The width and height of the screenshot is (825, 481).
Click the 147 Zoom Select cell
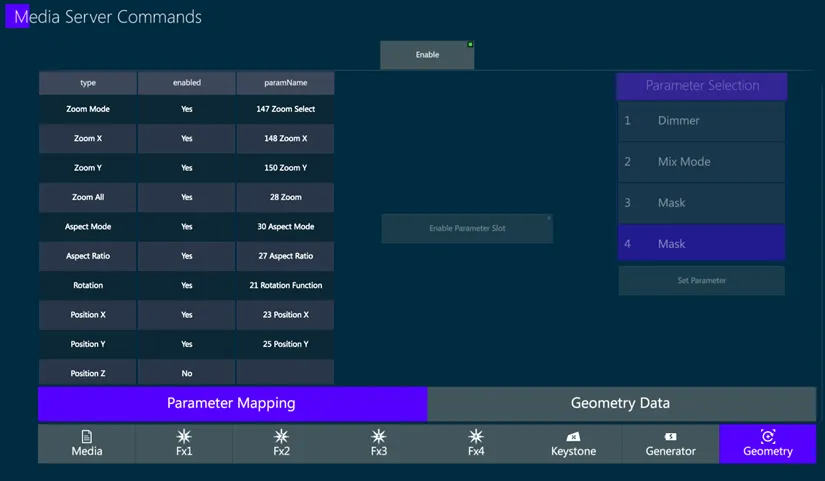click(x=286, y=109)
